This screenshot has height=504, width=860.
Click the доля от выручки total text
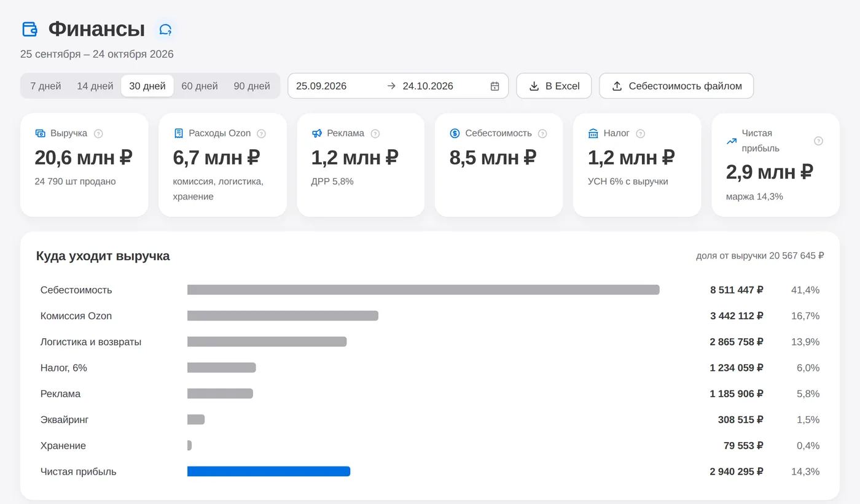(x=760, y=255)
